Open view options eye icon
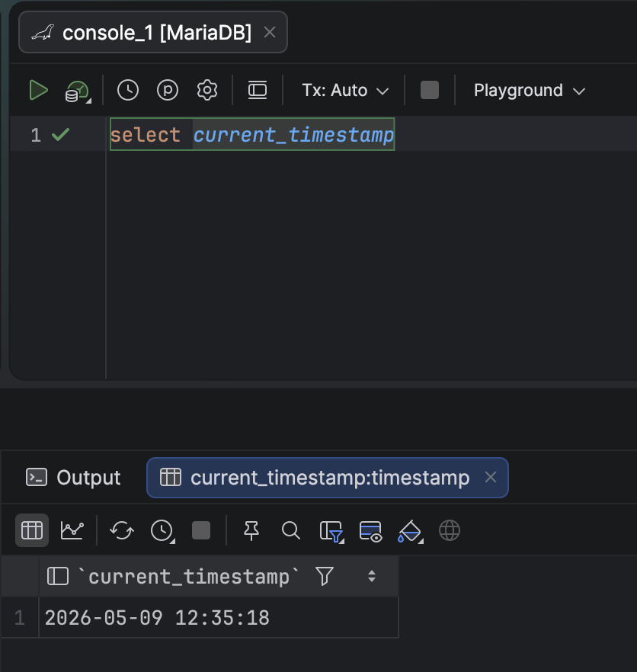This screenshot has width=637, height=672. (x=371, y=532)
